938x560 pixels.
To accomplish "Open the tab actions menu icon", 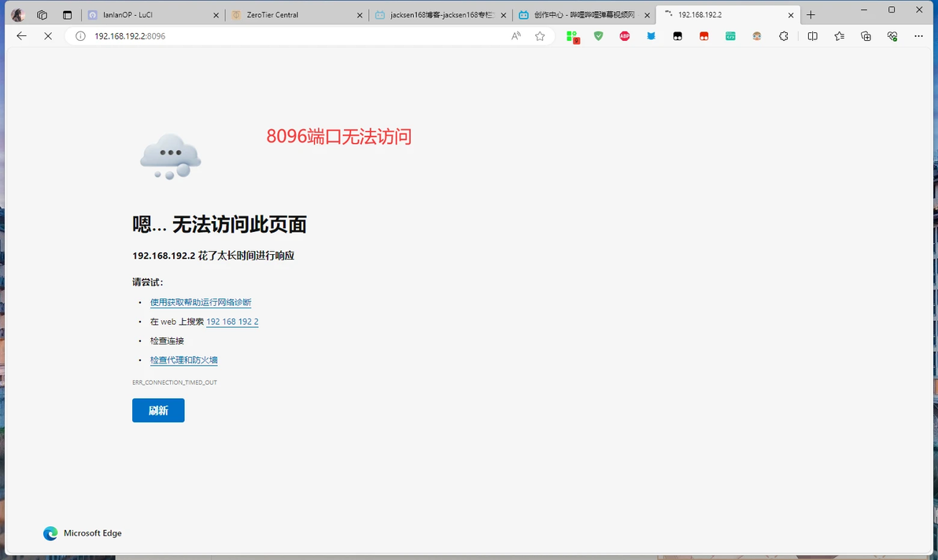I will point(67,15).
